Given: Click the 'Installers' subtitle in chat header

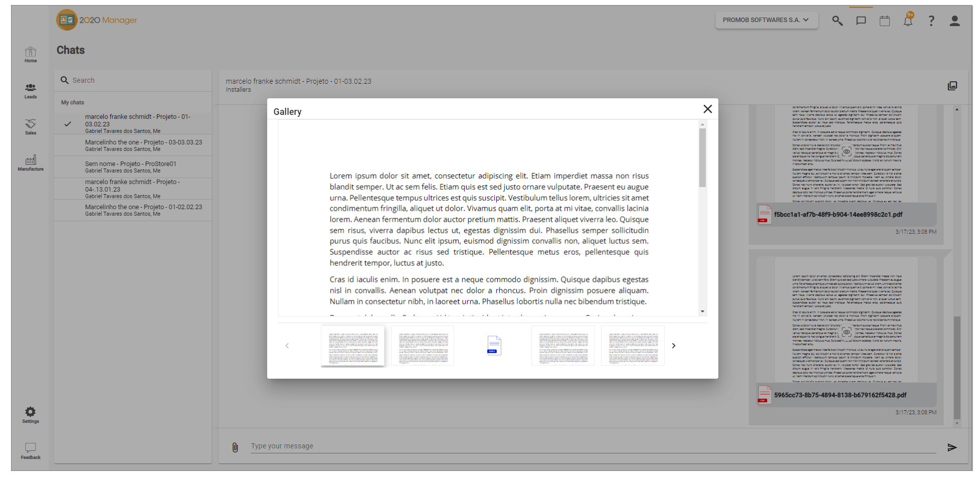Looking at the screenshot, I should pyautogui.click(x=239, y=90).
